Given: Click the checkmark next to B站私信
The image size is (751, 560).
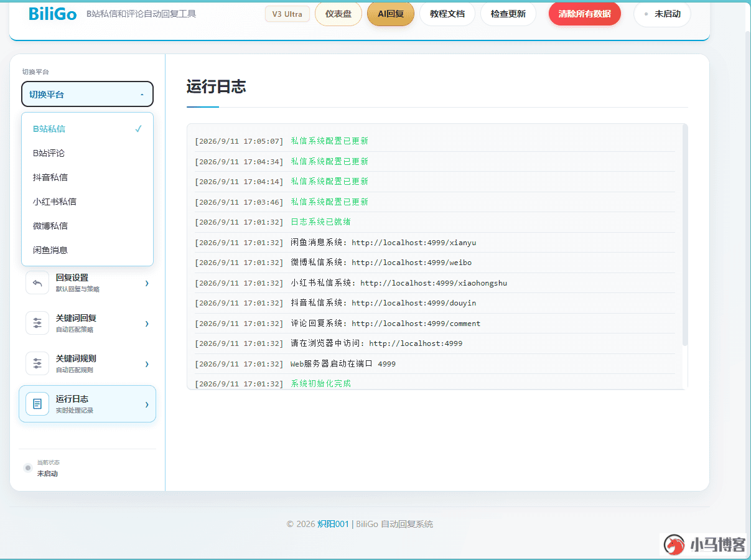Looking at the screenshot, I should 138,129.
